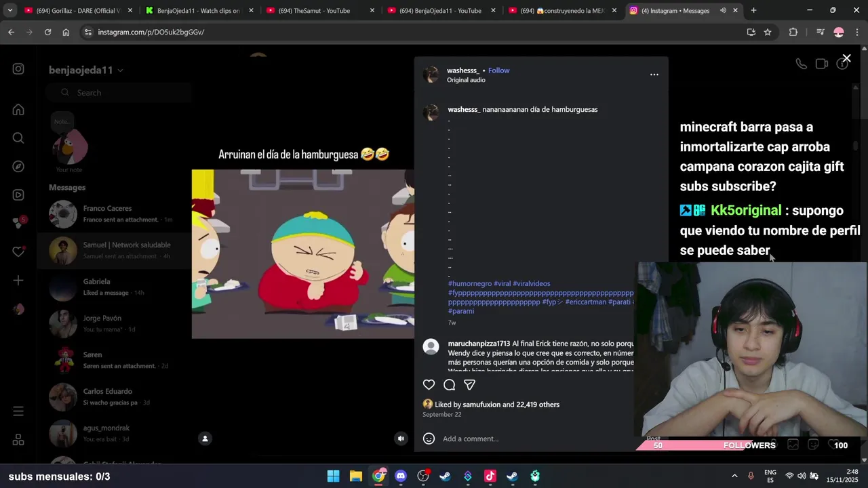The width and height of the screenshot is (868, 488).
Task: Bookmark this page with star icon
Action: point(768,32)
